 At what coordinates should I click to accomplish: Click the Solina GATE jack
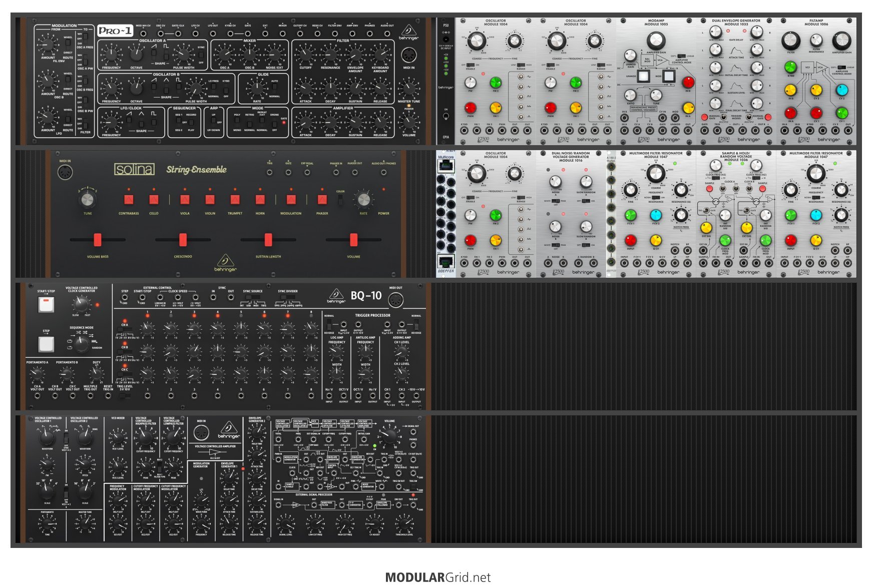point(288,172)
